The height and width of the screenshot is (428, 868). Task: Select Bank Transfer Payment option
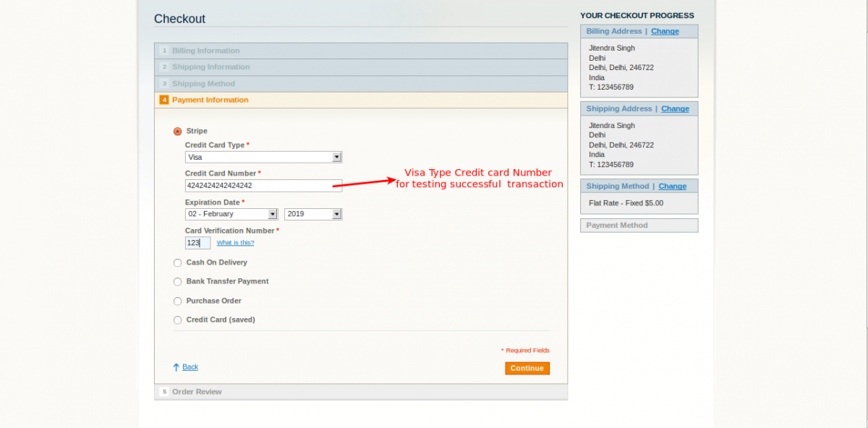pos(178,282)
